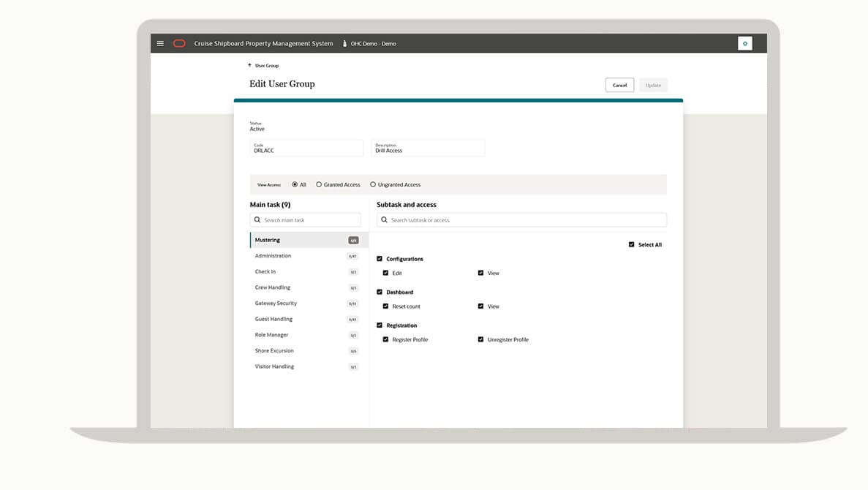Open the hamburger navigation menu

pos(160,44)
